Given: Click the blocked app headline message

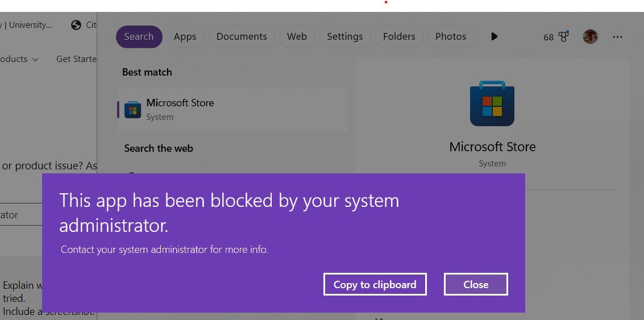Looking at the screenshot, I should tap(229, 213).
